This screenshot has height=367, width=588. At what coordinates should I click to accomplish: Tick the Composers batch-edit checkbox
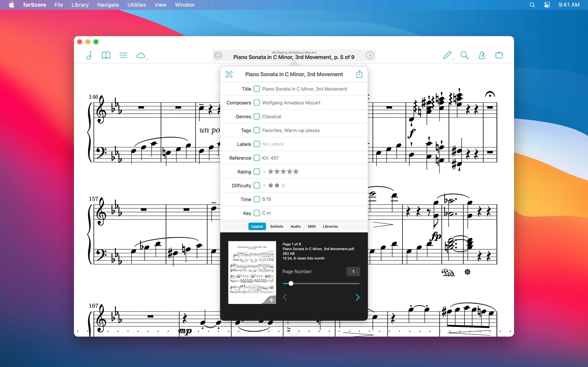coord(257,103)
